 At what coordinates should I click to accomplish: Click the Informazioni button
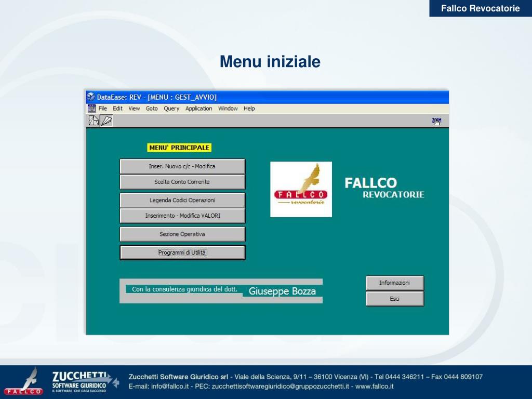(x=395, y=283)
